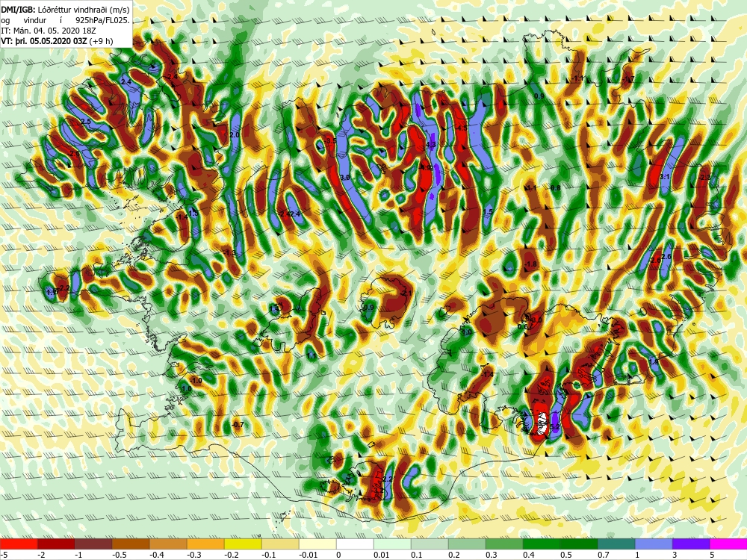Click the rust-brown legend swatch labeled -0.5
The width and height of the screenshot is (747, 560).
tap(131, 544)
